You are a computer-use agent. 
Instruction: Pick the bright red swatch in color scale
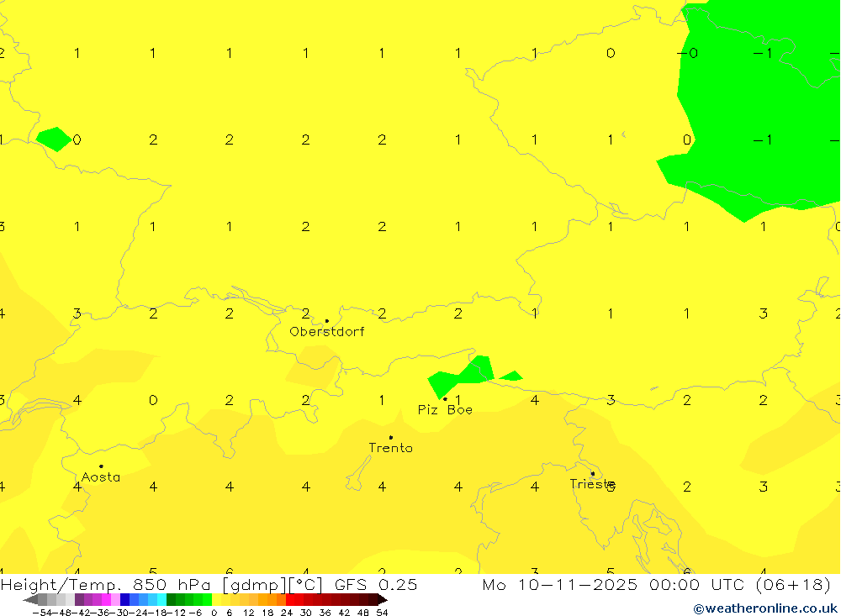coord(290,600)
